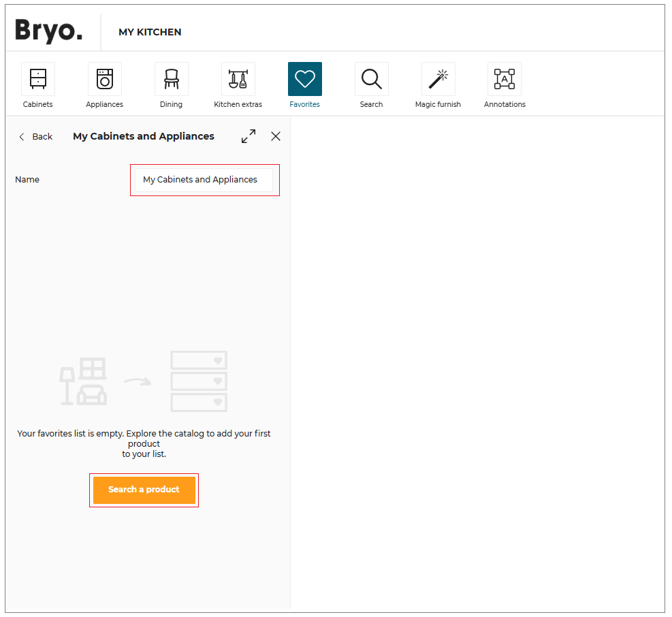Close the My Cabinets and Appliances panel
This screenshot has height=617, width=672.
coord(276,136)
